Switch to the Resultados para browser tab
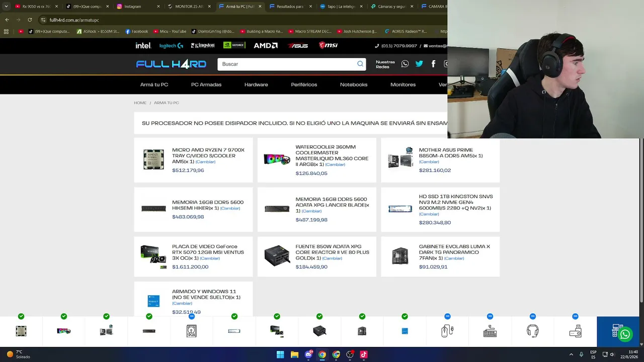The width and height of the screenshot is (644, 362). coord(290,7)
